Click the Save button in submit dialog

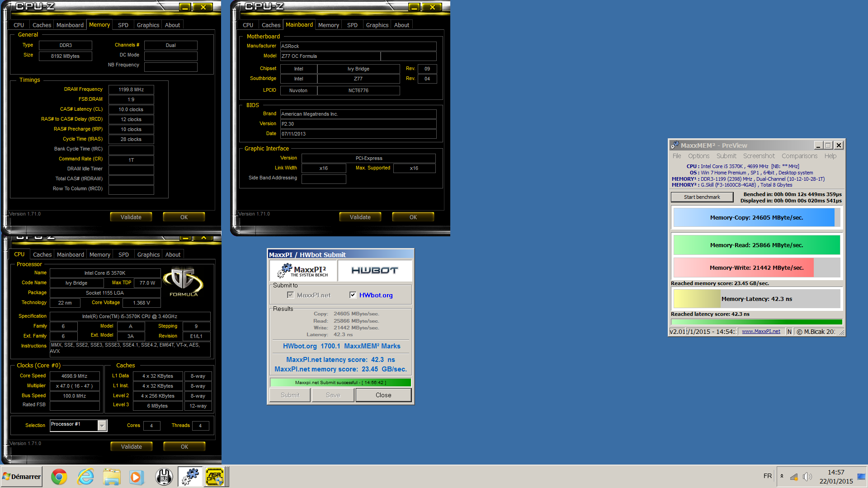pyautogui.click(x=333, y=395)
